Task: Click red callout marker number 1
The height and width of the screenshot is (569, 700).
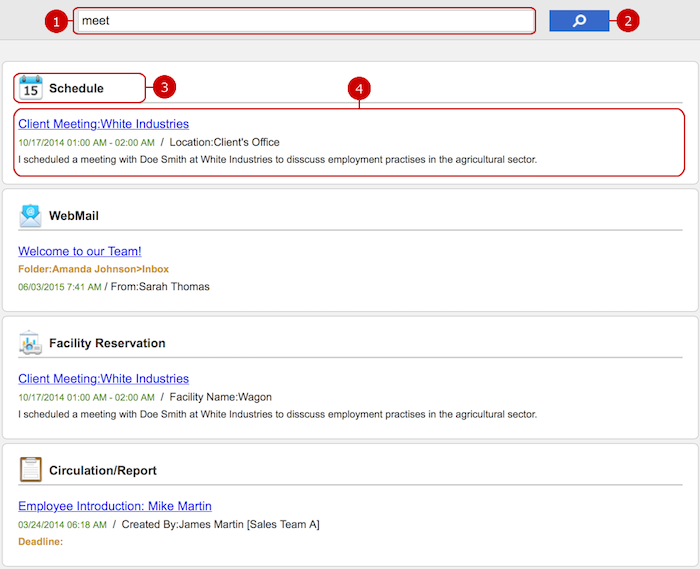Action: pyautogui.click(x=56, y=21)
